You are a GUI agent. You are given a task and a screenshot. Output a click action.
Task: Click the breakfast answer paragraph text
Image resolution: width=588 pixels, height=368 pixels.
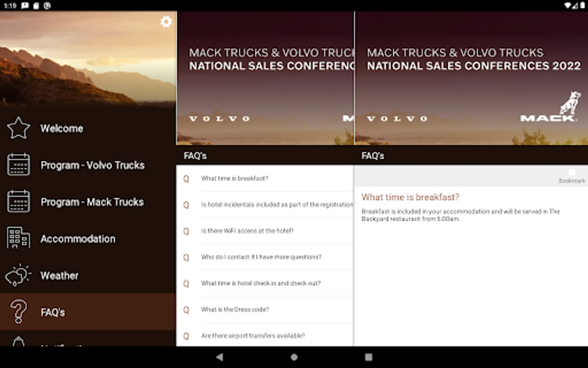(461, 215)
